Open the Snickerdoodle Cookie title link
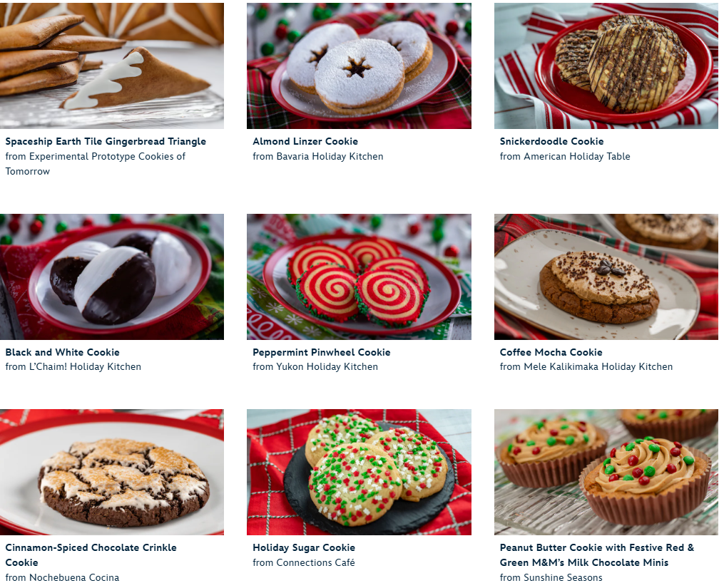719x588 pixels. 551,141
